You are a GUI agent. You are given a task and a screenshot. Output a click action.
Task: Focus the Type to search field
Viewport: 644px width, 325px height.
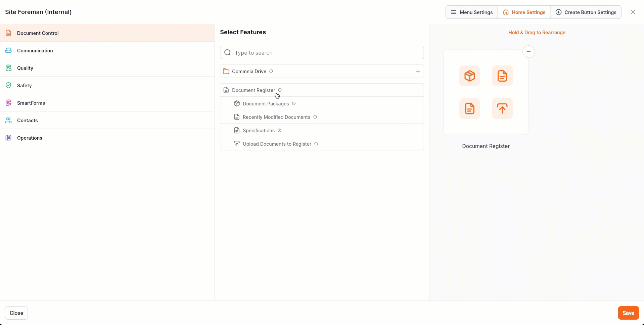[x=322, y=53]
